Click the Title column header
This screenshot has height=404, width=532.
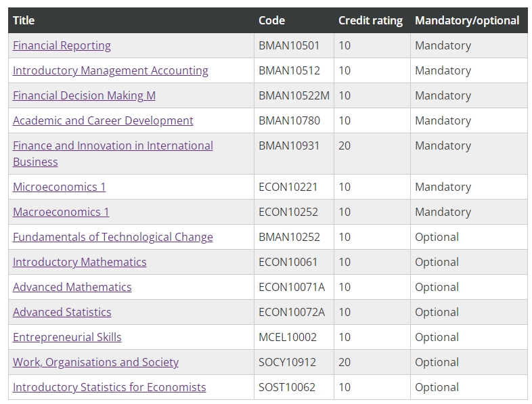click(24, 21)
